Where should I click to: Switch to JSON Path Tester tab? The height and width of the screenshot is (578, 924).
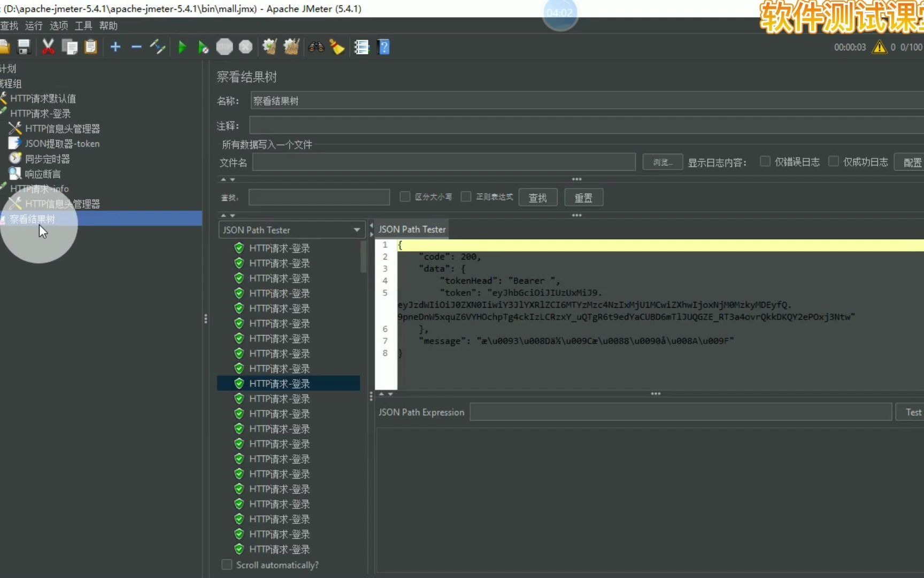click(x=412, y=229)
